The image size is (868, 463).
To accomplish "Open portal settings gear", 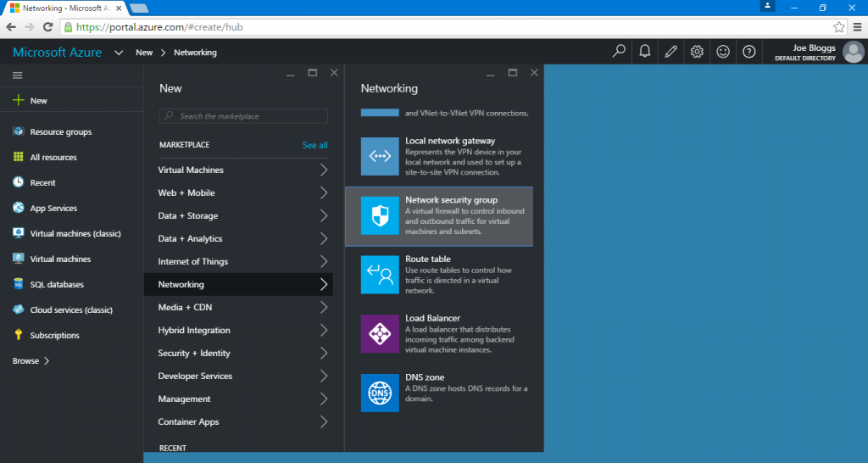I will point(697,52).
